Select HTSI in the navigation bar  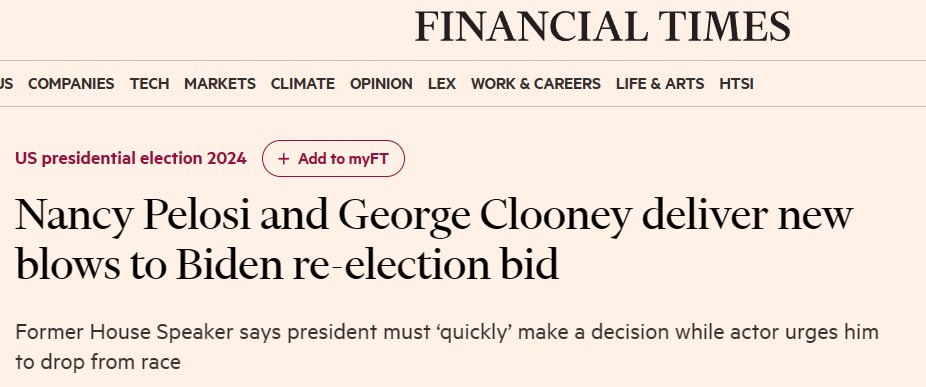(x=736, y=84)
